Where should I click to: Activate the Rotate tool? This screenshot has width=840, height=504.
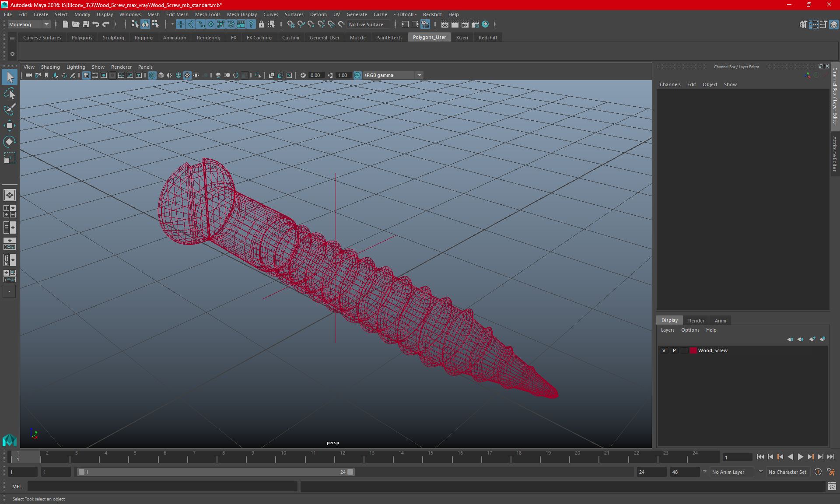(9, 141)
